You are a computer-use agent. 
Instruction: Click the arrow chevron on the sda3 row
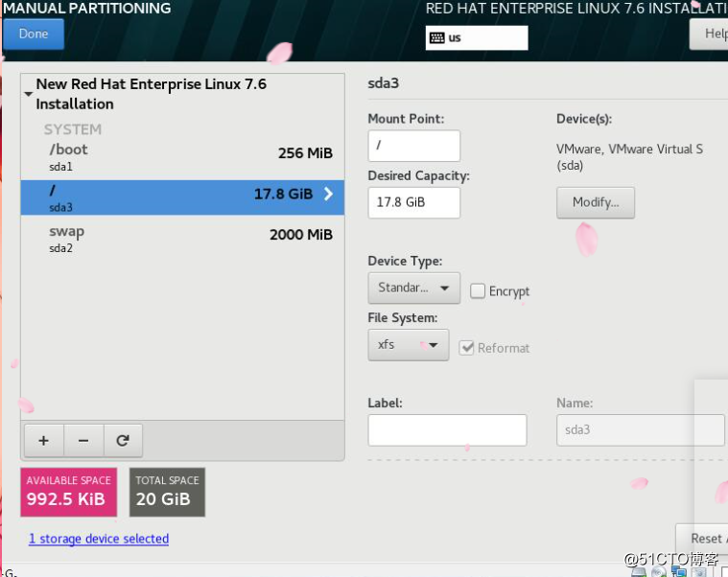[328, 194]
